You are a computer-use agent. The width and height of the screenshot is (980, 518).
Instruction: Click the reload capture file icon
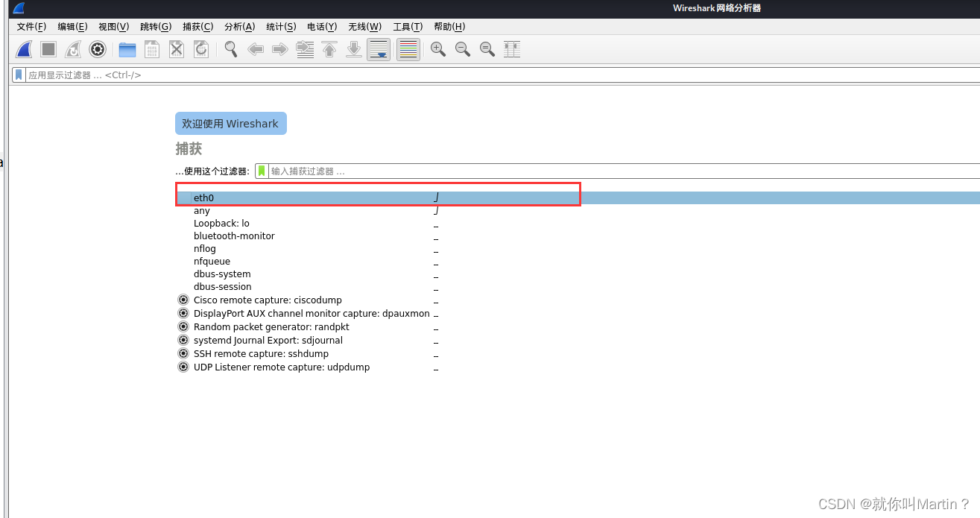click(x=201, y=49)
